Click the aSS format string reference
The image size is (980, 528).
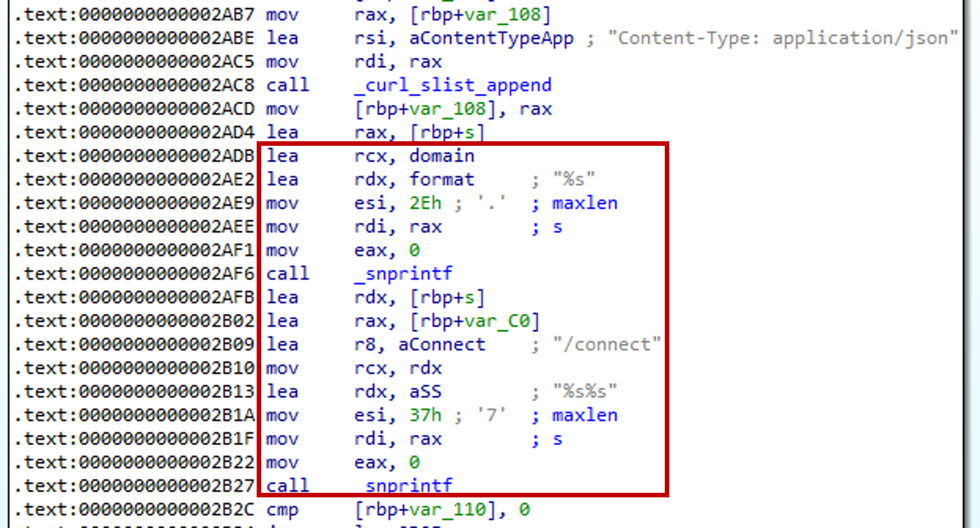(425, 392)
